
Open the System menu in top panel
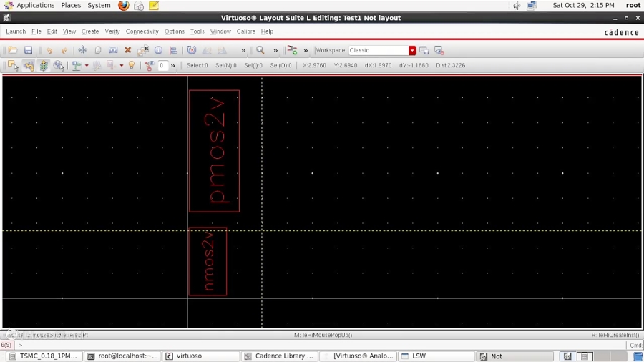pyautogui.click(x=99, y=5)
